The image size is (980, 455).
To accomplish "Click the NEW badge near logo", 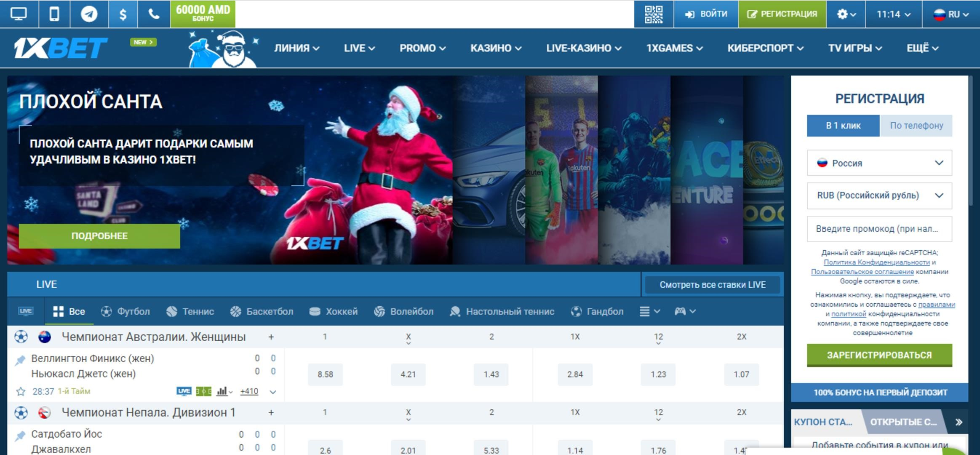I will tap(143, 42).
